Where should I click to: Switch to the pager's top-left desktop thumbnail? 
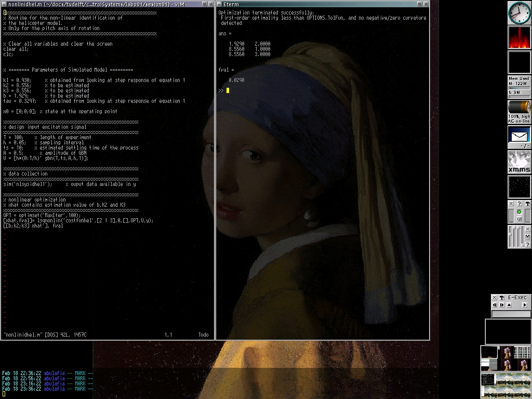point(489,352)
